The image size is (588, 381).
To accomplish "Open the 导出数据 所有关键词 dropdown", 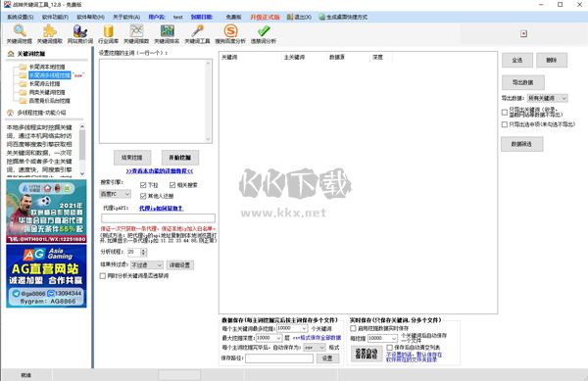I will 547,98.
